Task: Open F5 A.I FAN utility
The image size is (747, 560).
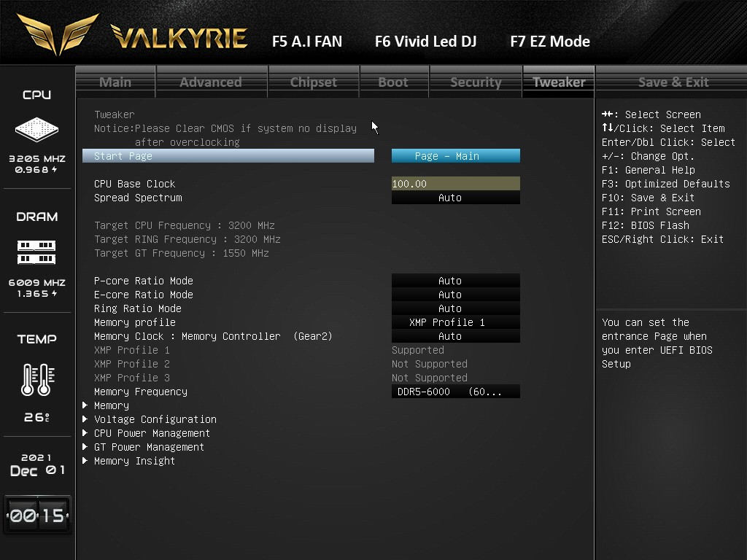Action: tap(307, 42)
